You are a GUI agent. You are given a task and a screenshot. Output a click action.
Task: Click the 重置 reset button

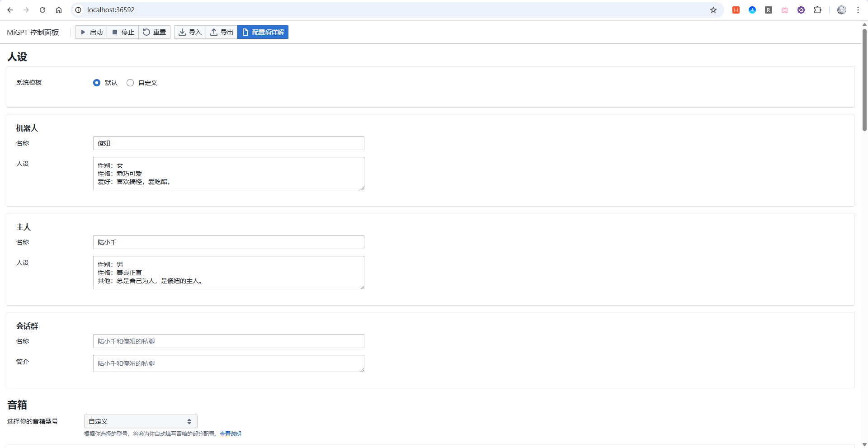tap(154, 32)
